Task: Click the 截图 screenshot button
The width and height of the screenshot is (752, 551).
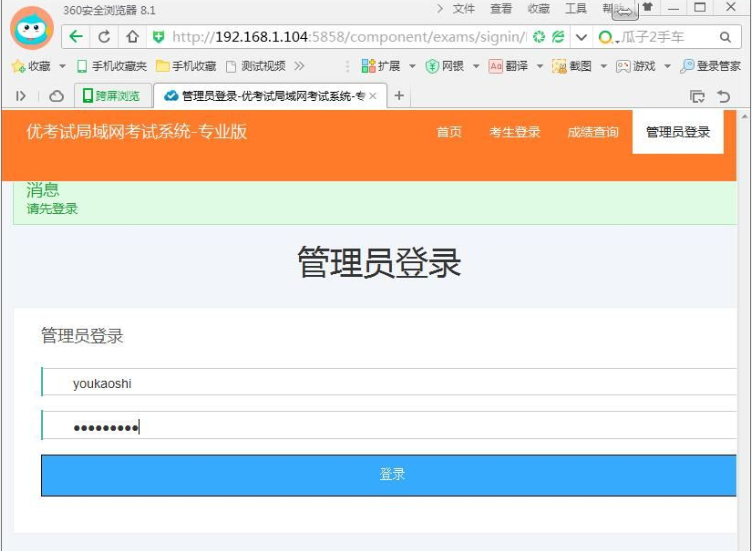Action: click(x=572, y=66)
